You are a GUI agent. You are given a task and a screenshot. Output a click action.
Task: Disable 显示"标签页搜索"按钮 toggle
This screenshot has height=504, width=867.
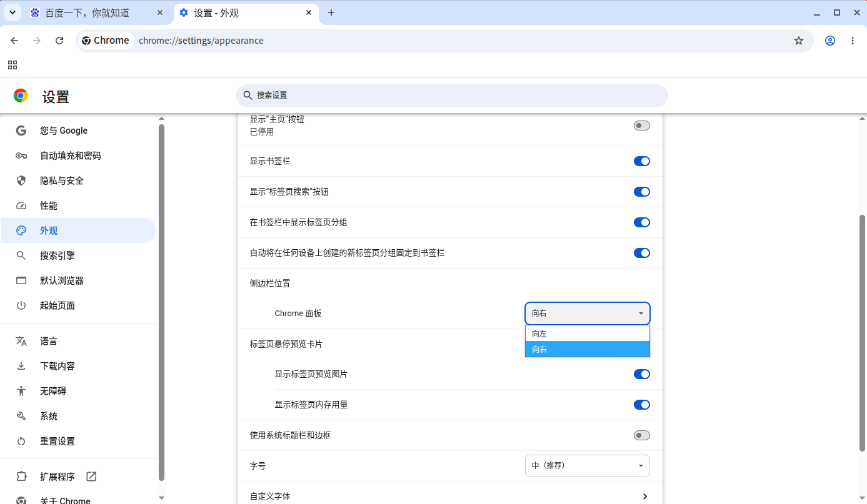point(642,192)
